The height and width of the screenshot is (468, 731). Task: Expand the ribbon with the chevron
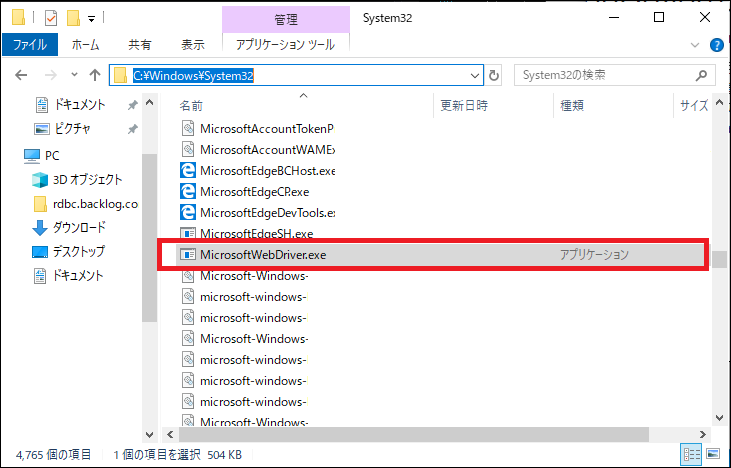click(x=695, y=45)
